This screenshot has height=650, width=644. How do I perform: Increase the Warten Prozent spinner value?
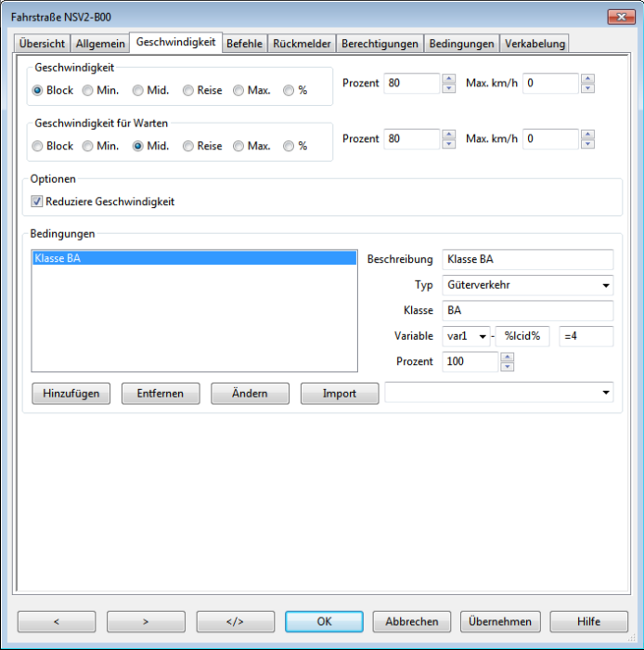pyautogui.click(x=449, y=134)
